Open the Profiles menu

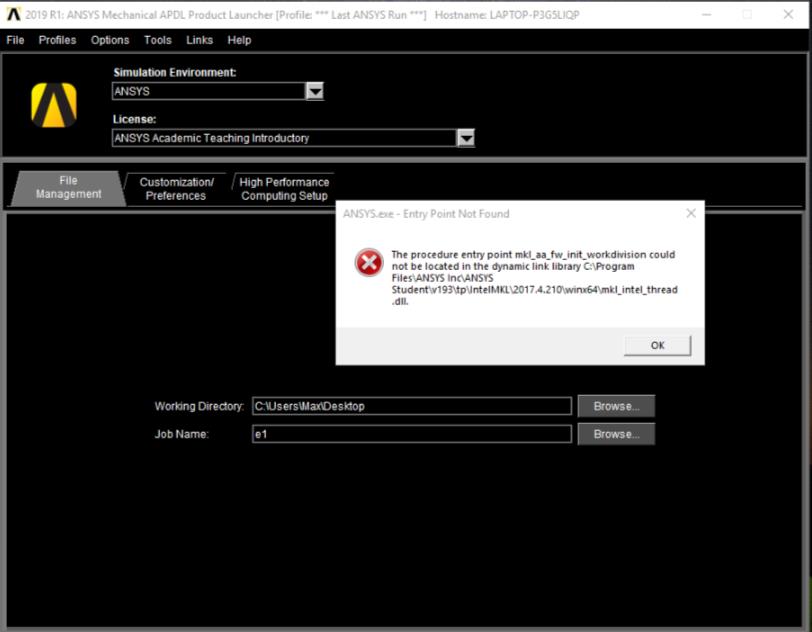pos(57,40)
